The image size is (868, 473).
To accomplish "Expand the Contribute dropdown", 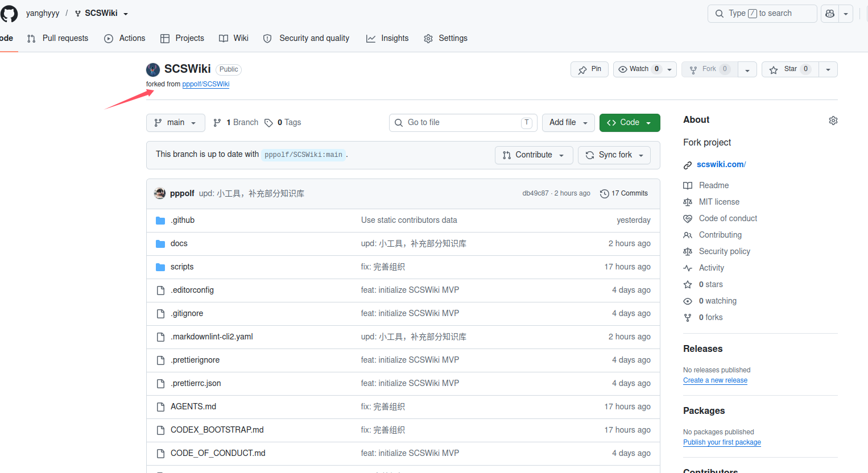I will point(534,155).
